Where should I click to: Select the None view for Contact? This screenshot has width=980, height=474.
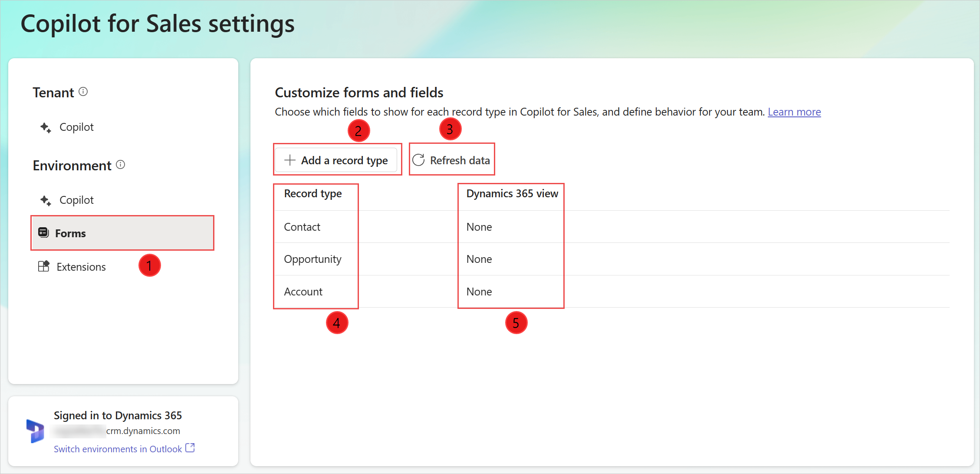480,226
